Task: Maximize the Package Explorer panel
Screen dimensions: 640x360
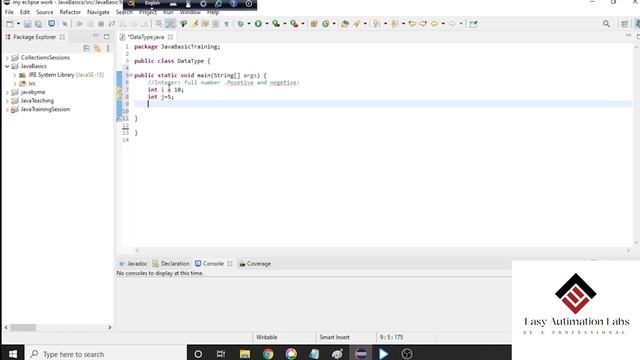Action: (x=107, y=36)
